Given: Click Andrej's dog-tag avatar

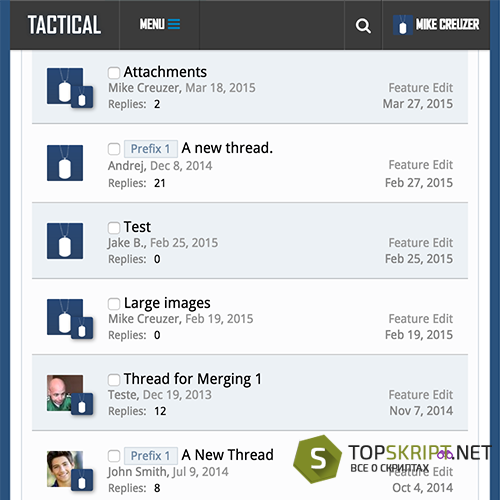Looking at the screenshot, I should pyautogui.click(x=65, y=163).
